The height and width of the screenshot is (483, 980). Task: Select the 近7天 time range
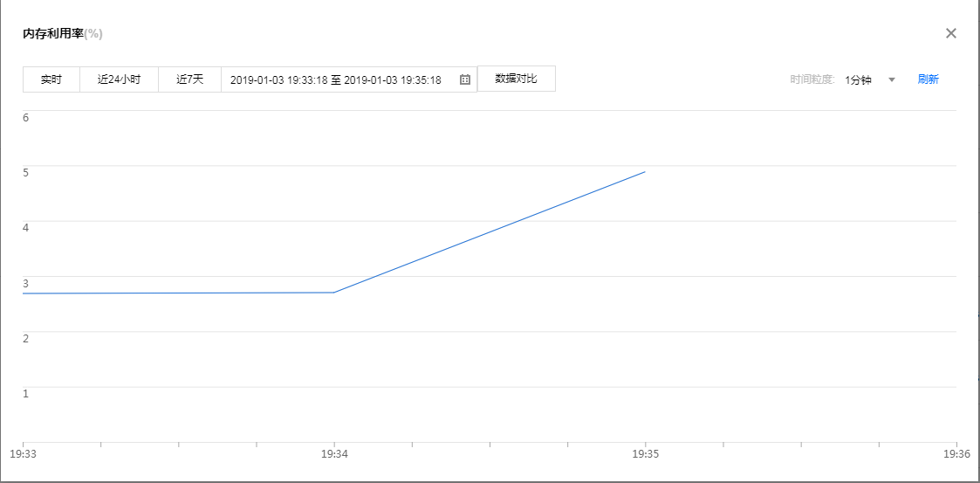tap(189, 79)
